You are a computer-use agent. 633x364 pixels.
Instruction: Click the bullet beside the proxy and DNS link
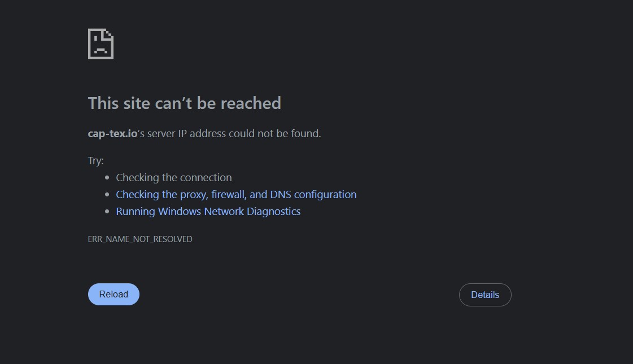pyautogui.click(x=107, y=195)
